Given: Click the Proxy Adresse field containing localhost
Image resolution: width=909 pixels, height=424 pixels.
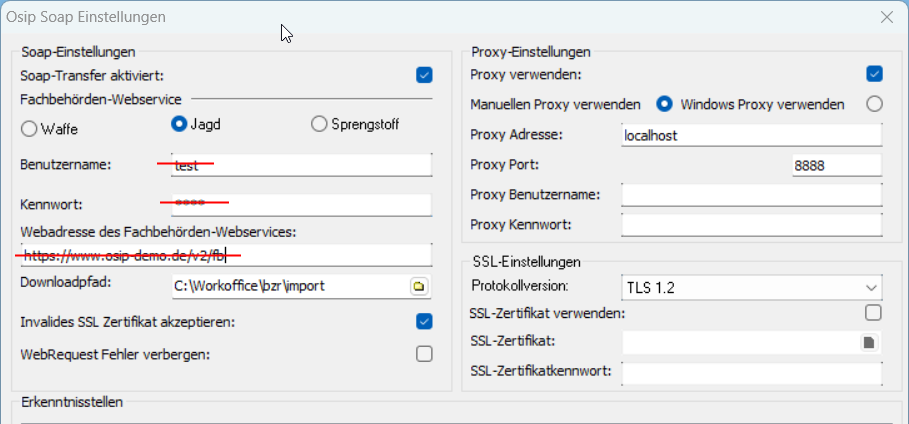Looking at the screenshot, I should 750,134.
